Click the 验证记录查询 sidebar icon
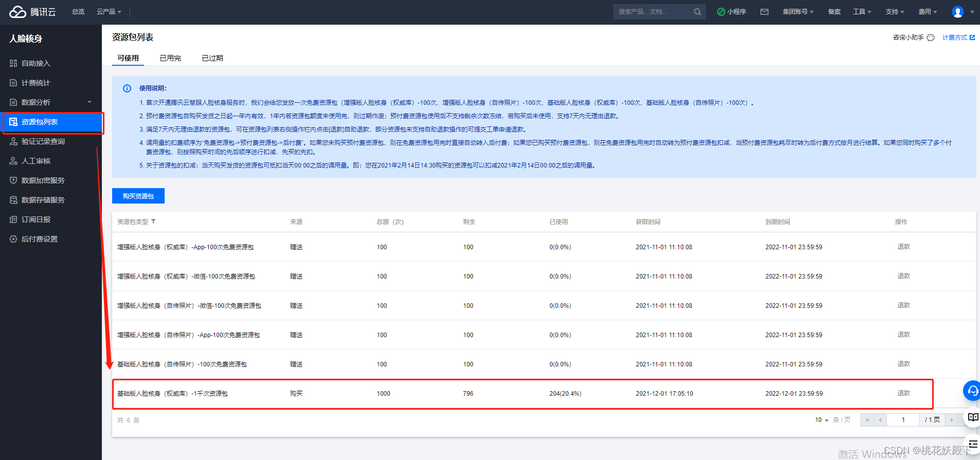 tap(13, 141)
